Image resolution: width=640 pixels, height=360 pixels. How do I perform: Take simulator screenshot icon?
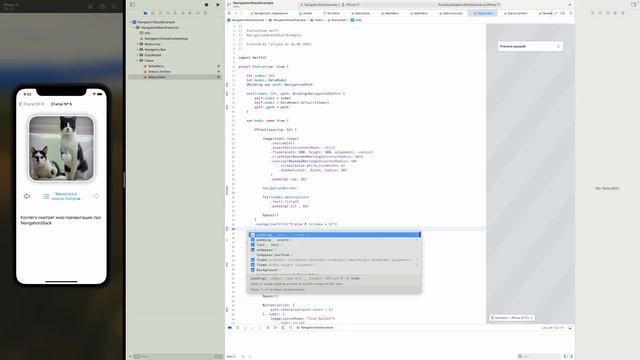(102, 6)
